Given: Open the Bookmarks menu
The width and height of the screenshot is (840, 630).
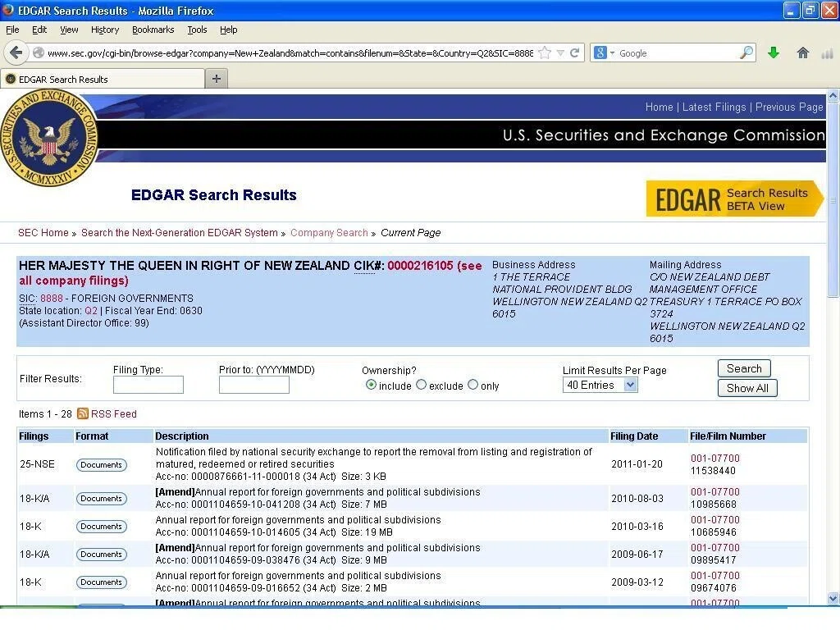Looking at the screenshot, I should [153, 30].
